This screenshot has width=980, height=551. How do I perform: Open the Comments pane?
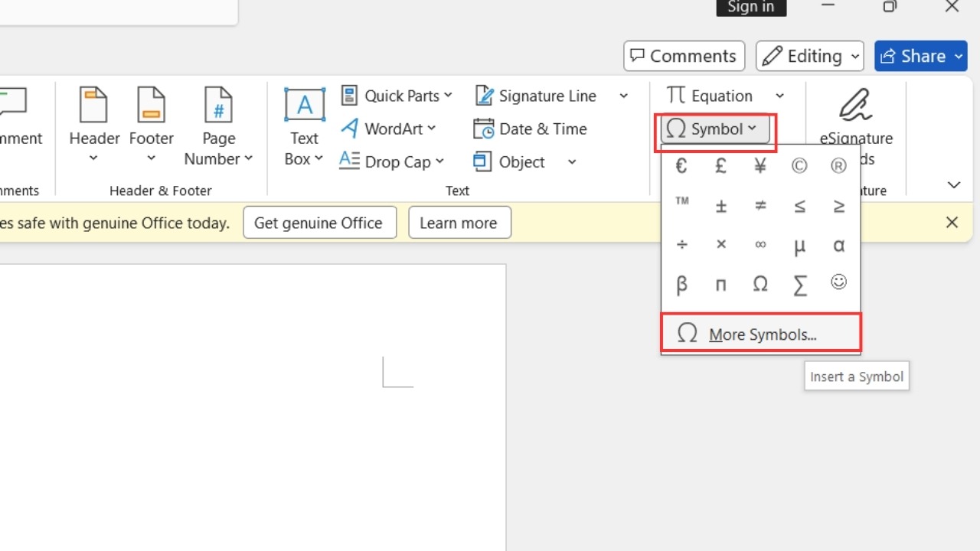click(684, 56)
